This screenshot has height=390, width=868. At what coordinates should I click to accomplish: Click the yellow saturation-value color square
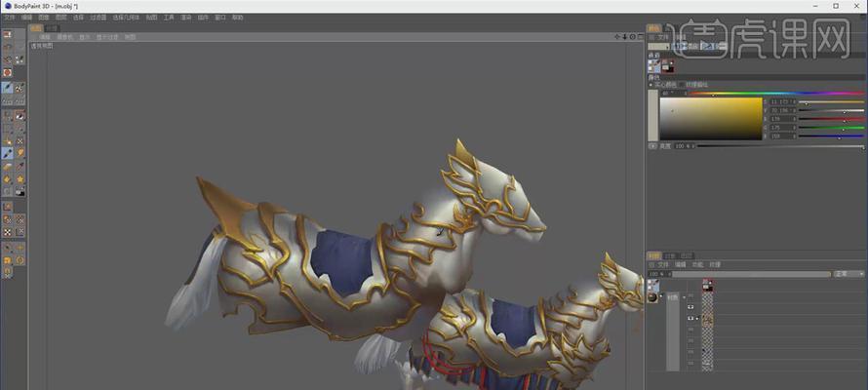tap(711, 119)
